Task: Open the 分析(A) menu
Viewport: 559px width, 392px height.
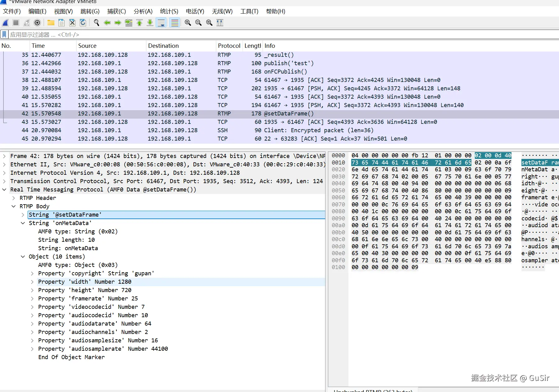Action: coord(143,11)
